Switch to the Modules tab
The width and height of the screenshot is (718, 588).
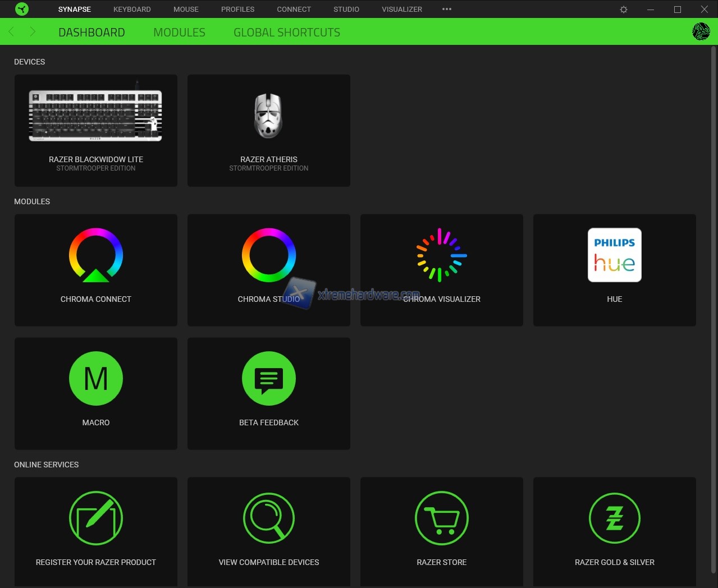pyautogui.click(x=179, y=33)
